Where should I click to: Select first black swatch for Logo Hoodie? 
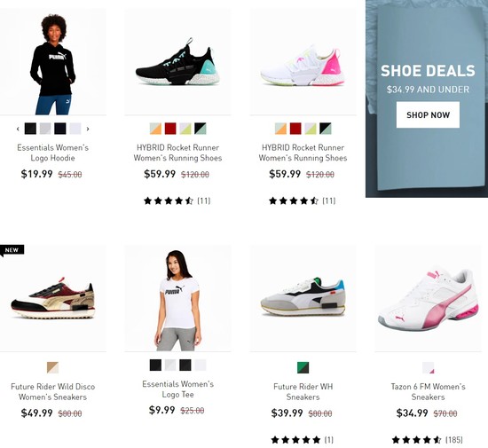30,129
